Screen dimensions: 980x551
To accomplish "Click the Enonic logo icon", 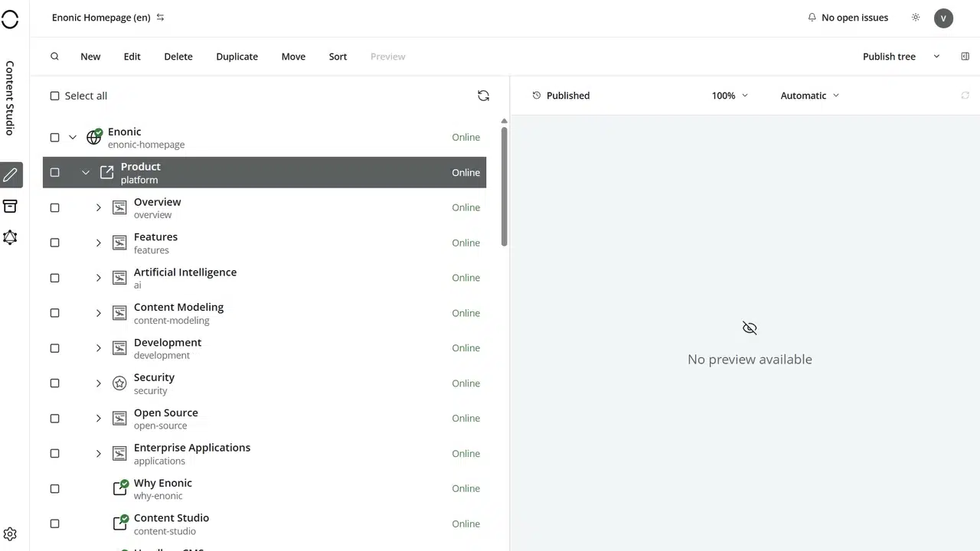I will click(10, 19).
